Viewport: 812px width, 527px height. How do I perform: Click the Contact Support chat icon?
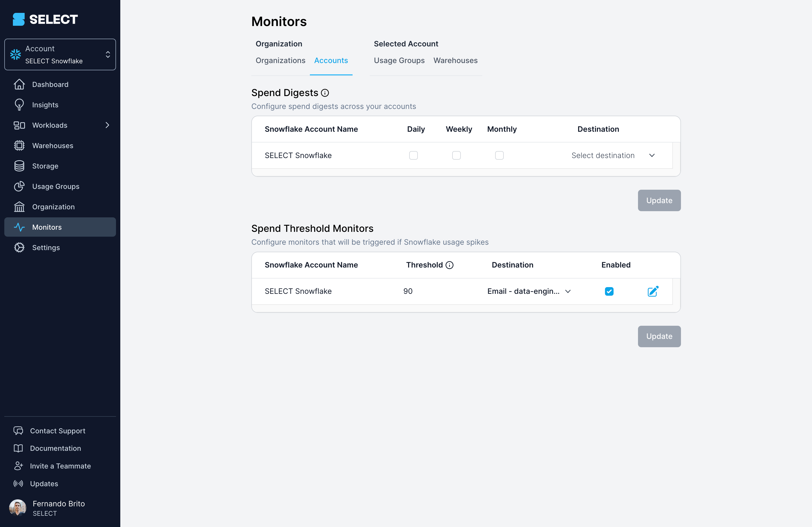pos(18,430)
